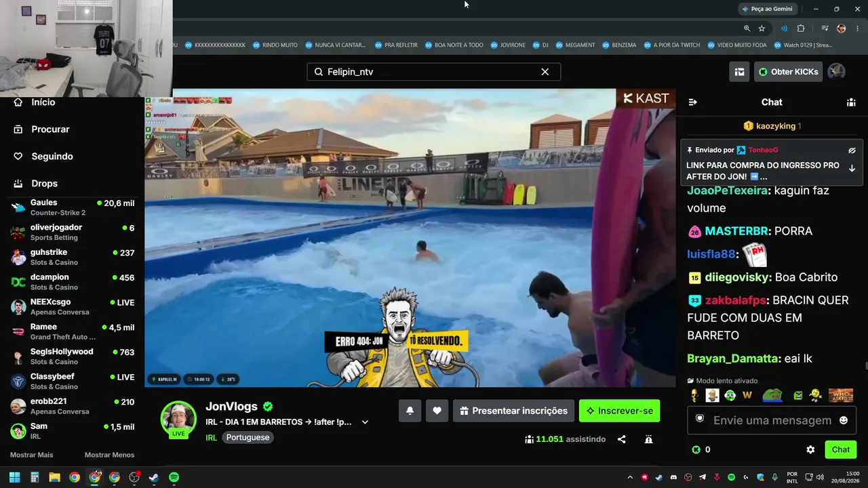Click NEEXcsgo's avatar in sidebar
Image resolution: width=868 pixels, height=488 pixels.
[18, 307]
